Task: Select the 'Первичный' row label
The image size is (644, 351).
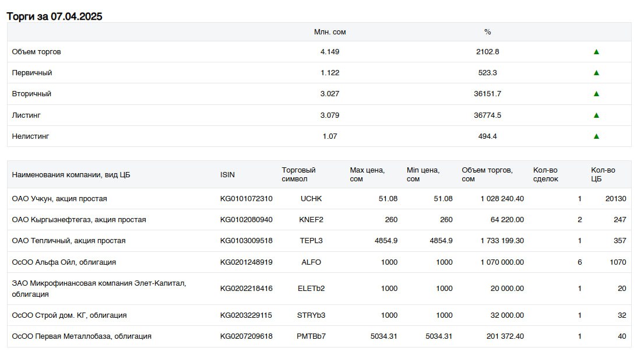Action: click(32, 73)
